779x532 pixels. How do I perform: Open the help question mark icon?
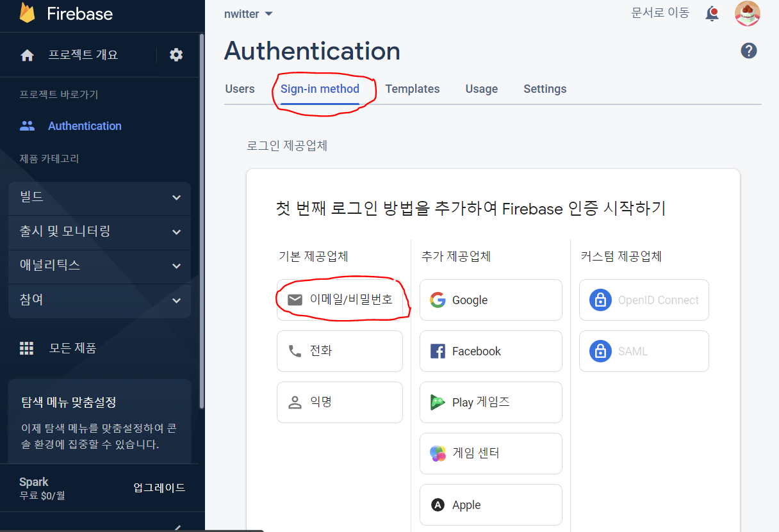click(749, 51)
